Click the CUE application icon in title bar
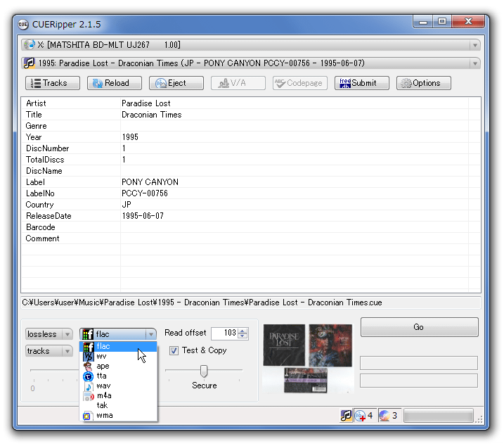Screen dimensions: 504x446 click(23, 25)
